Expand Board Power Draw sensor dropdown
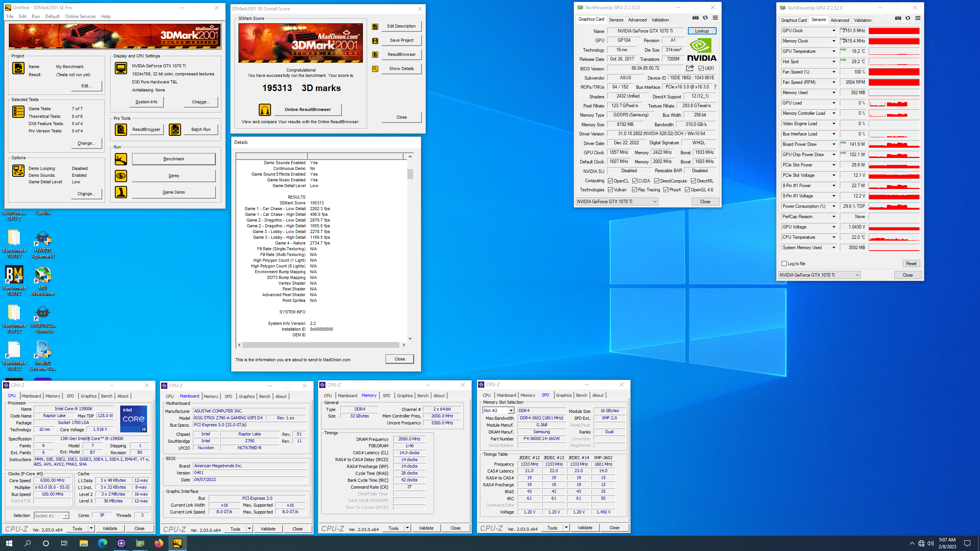This screenshot has width=980, height=551. click(833, 144)
